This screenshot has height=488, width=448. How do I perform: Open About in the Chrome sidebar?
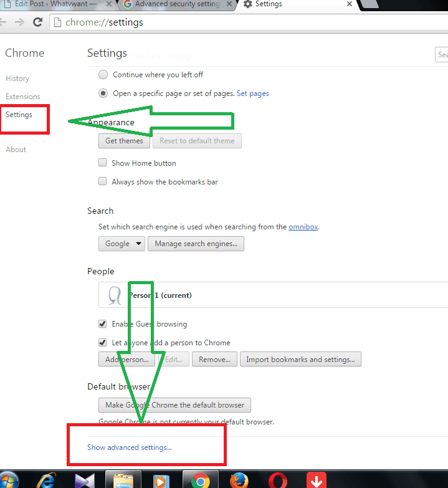[x=16, y=150]
